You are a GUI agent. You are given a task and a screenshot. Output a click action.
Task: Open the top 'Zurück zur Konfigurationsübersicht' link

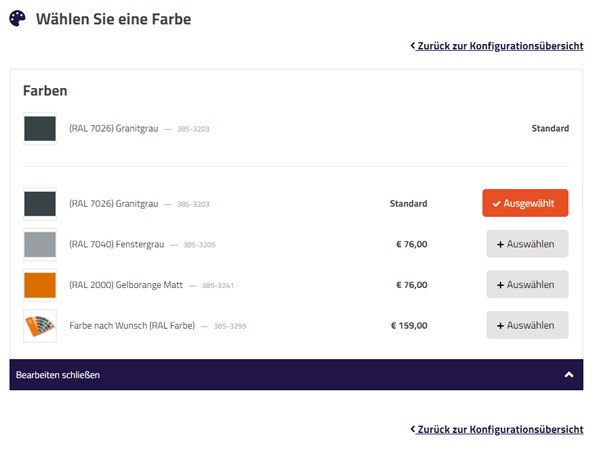pyautogui.click(x=497, y=46)
